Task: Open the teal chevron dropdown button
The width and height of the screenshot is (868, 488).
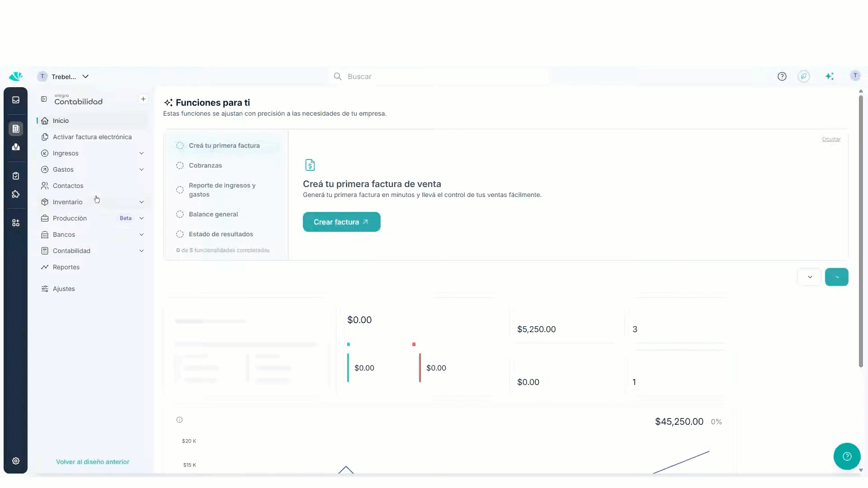Action: [x=837, y=277]
